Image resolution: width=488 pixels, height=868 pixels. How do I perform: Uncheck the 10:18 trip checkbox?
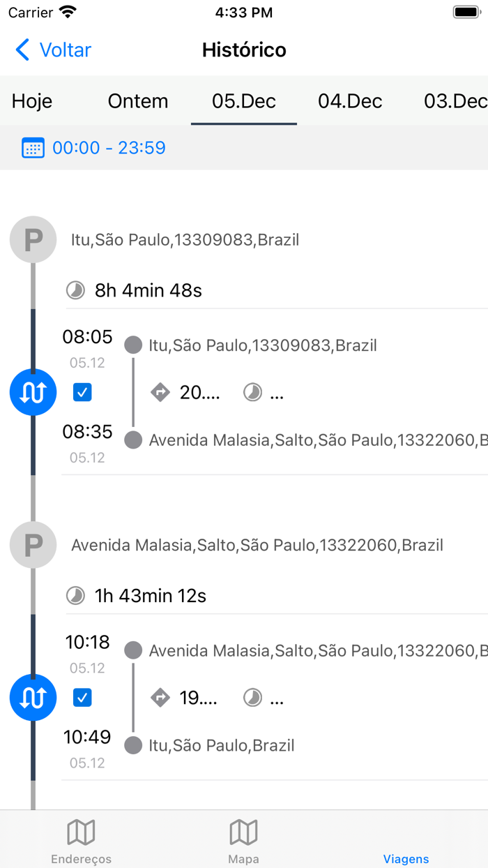82,697
